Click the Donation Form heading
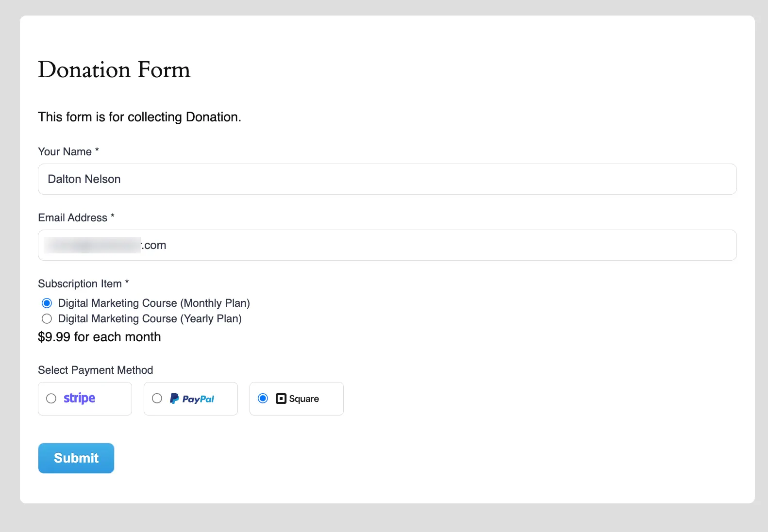The image size is (768, 532). click(x=114, y=70)
